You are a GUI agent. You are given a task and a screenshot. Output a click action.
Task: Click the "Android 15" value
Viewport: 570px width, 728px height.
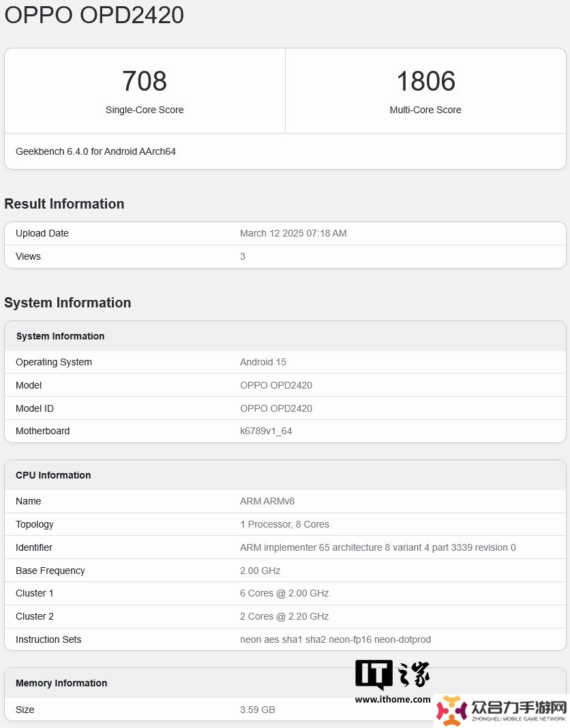(x=263, y=362)
